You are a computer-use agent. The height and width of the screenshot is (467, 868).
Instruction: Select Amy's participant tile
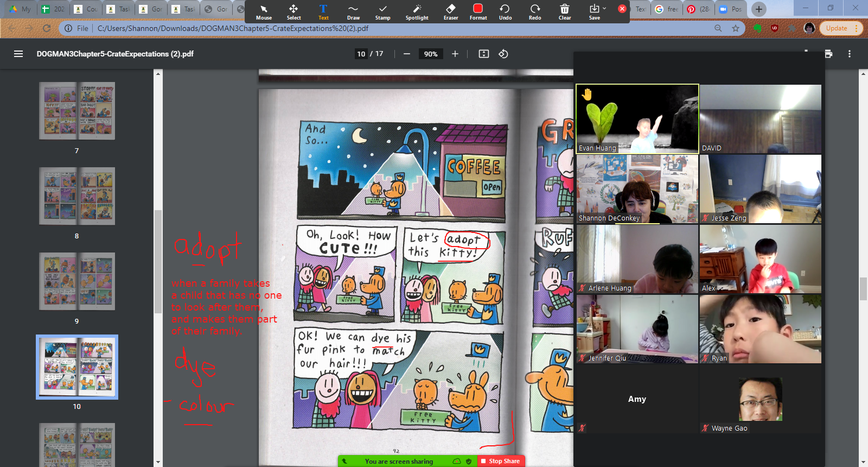point(637,399)
